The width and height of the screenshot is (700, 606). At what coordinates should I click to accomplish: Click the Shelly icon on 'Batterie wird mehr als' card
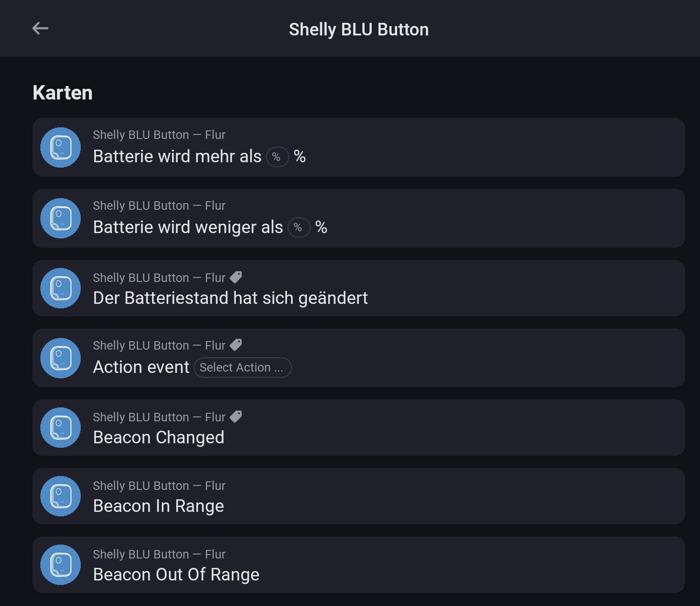point(61,147)
